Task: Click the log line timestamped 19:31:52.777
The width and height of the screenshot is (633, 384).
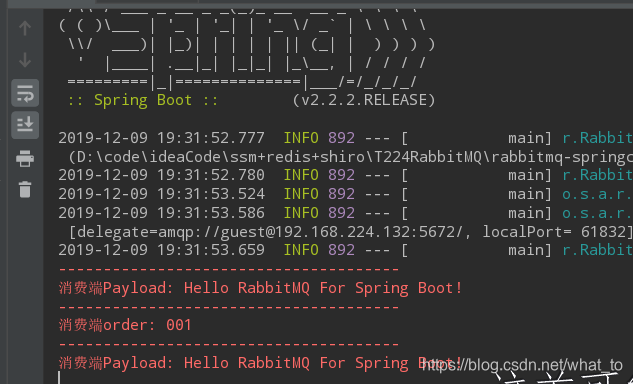Action: [x=346, y=138]
